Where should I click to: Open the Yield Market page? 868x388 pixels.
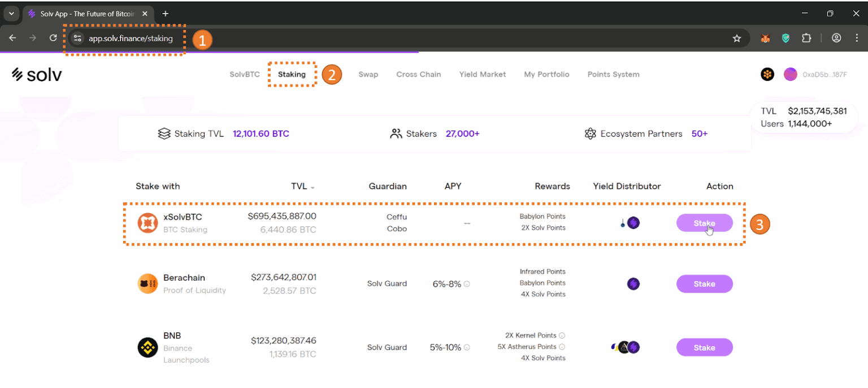point(483,74)
